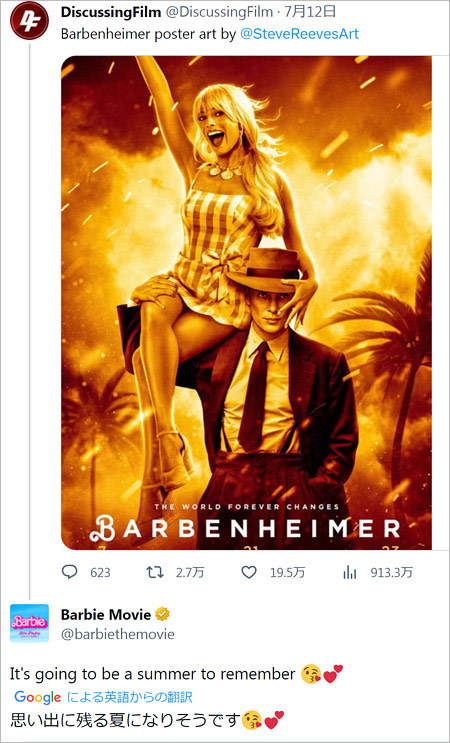Click the Google logo near the translation
The image size is (450, 743).
click(x=38, y=697)
